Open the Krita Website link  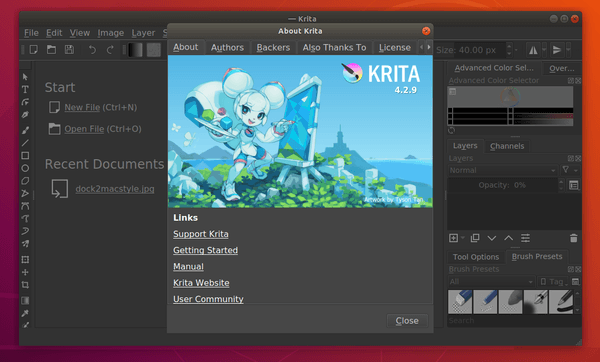201,283
